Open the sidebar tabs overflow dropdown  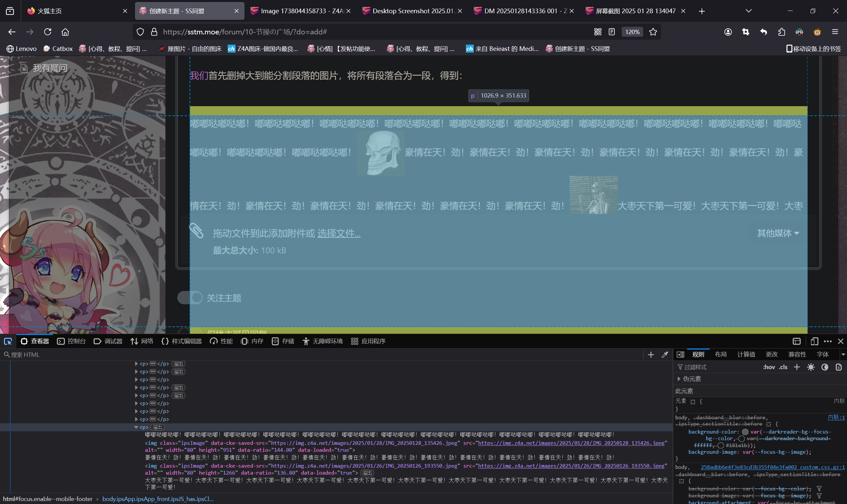(x=843, y=355)
